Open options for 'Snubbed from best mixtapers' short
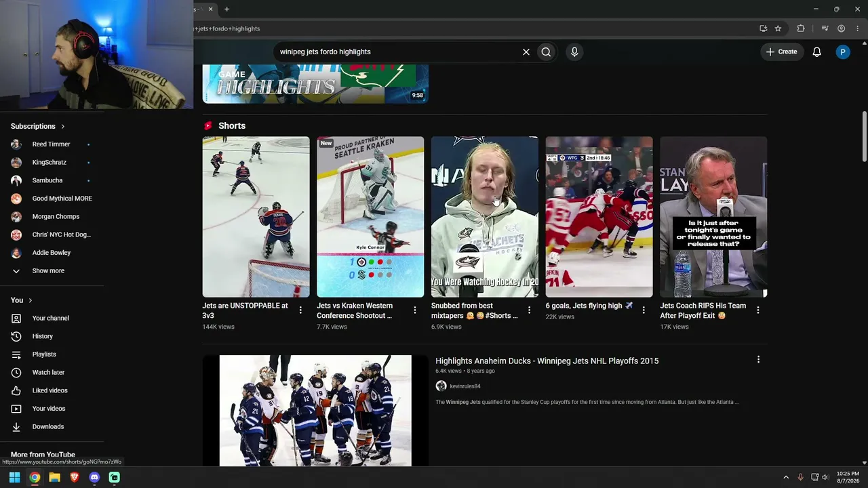868x488 pixels. [530, 310]
